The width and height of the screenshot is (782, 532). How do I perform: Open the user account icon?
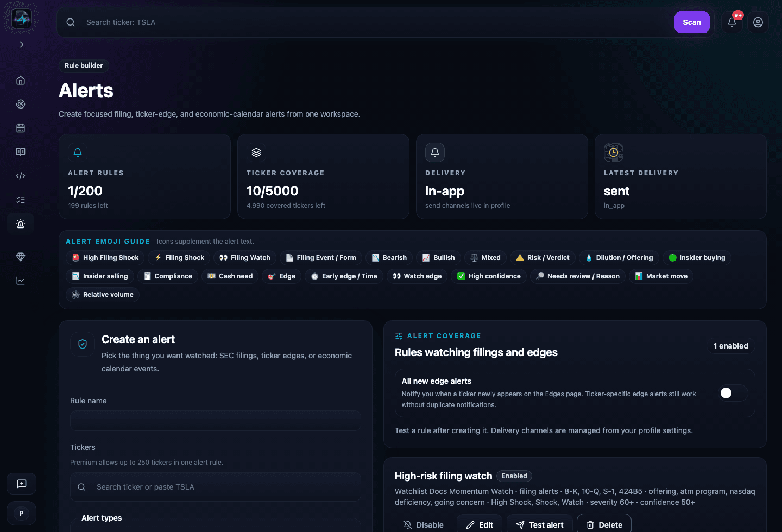[x=758, y=22]
